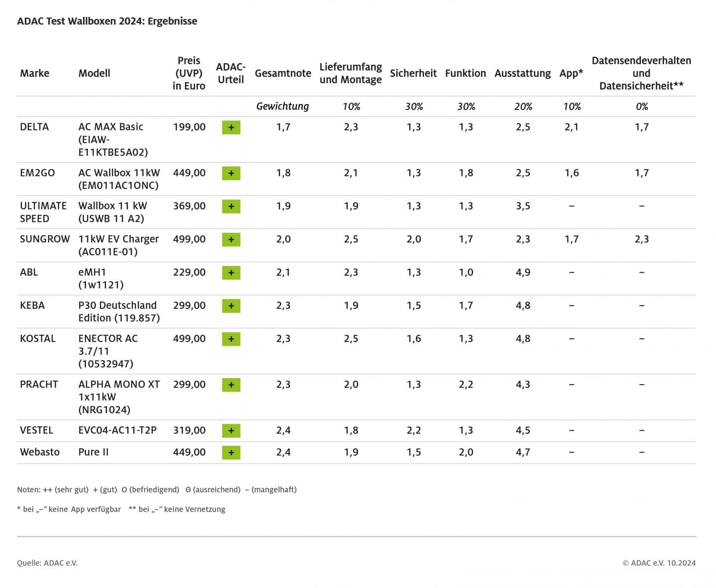Click the KEBA row green plus icon
Viewport: 716px width, 588px height.
(231, 306)
